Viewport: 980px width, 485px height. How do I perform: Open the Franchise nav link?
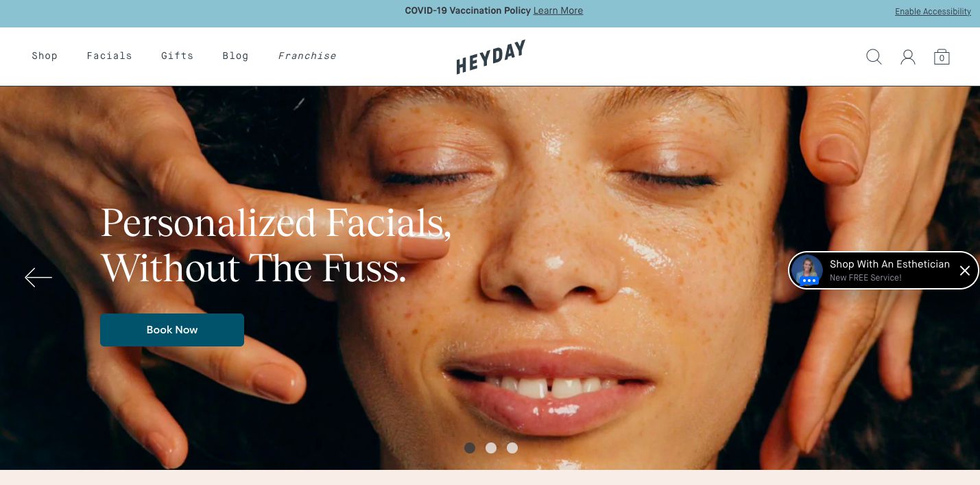[307, 56]
